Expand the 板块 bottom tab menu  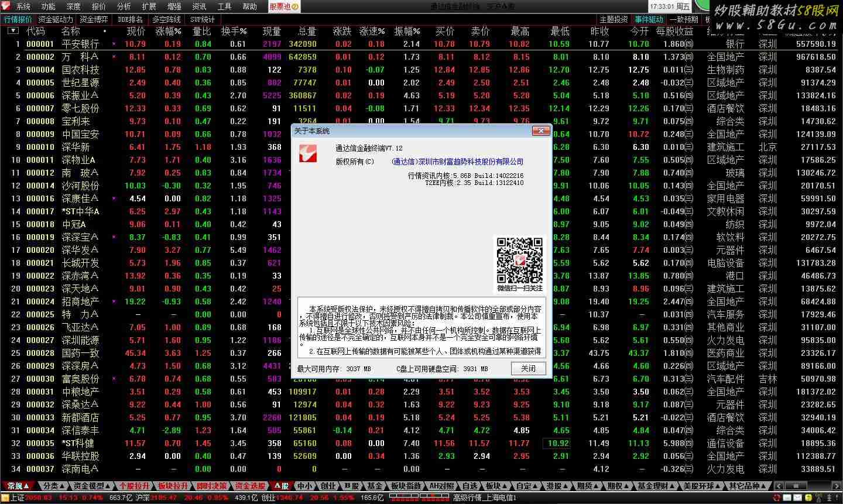(x=496, y=486)
